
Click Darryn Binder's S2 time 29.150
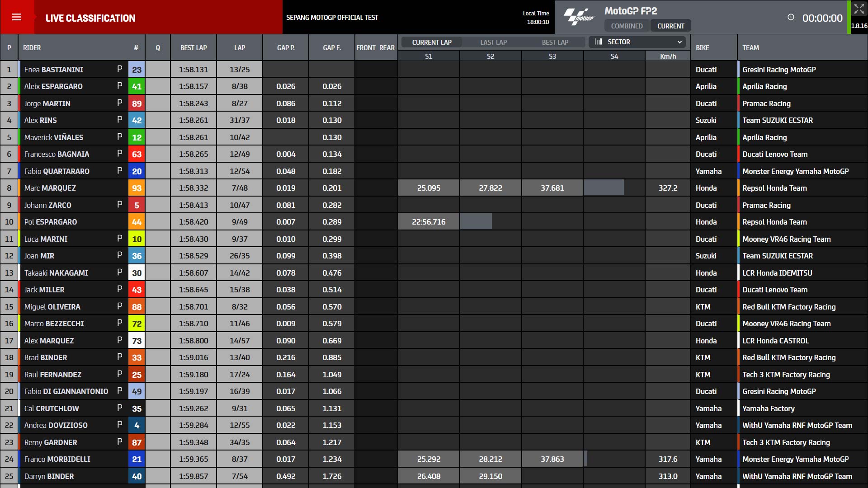click(491, 476)
